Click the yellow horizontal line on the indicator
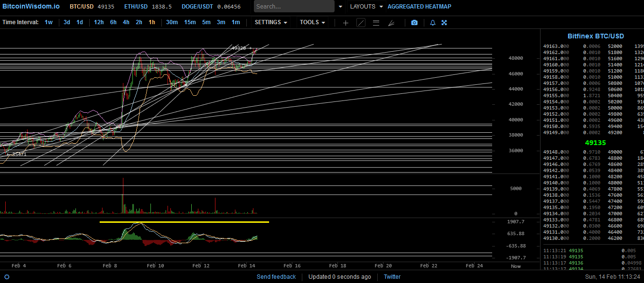Image resolution: width=644 pixels, height=283 pixels. 184,222
